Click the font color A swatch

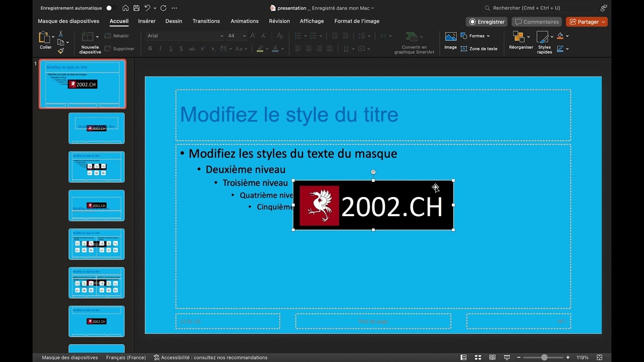pos(275,49)
